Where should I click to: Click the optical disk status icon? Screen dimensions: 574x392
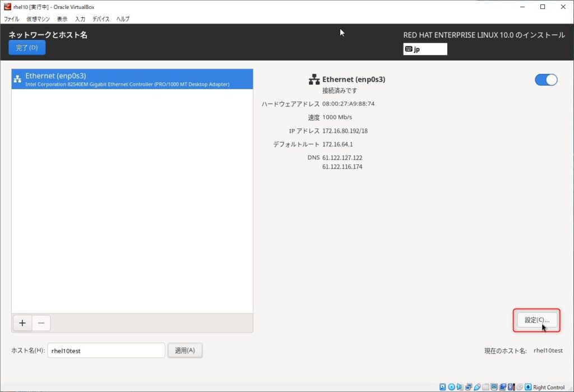point(451,387)
